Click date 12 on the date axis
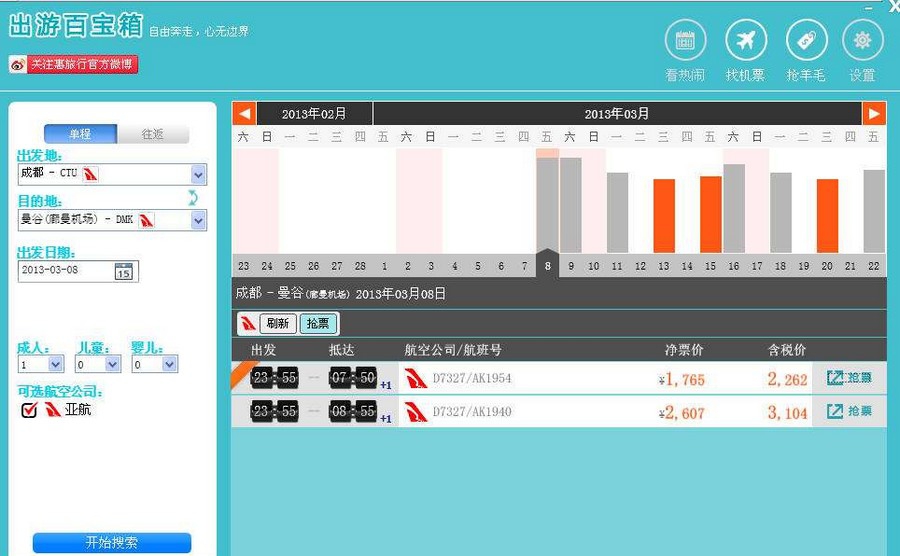900x556 pixels. pyautogui.click(x=641, y=266)
